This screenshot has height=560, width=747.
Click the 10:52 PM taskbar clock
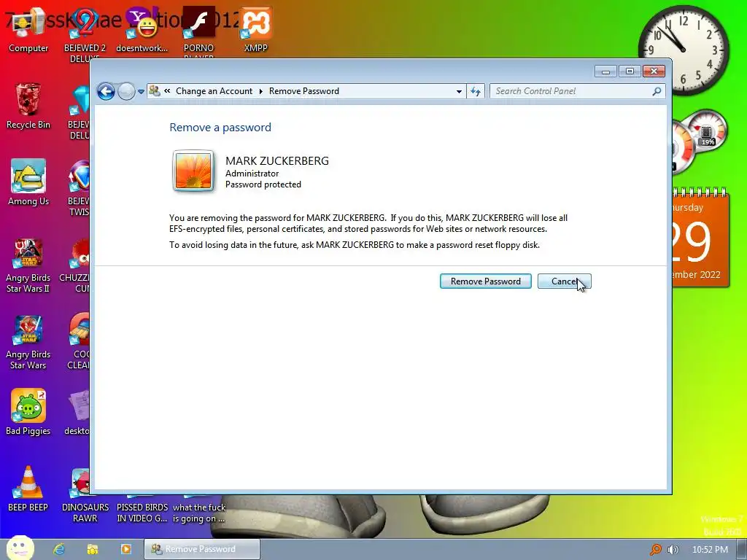pyautogui.click(x=710, y=550)
